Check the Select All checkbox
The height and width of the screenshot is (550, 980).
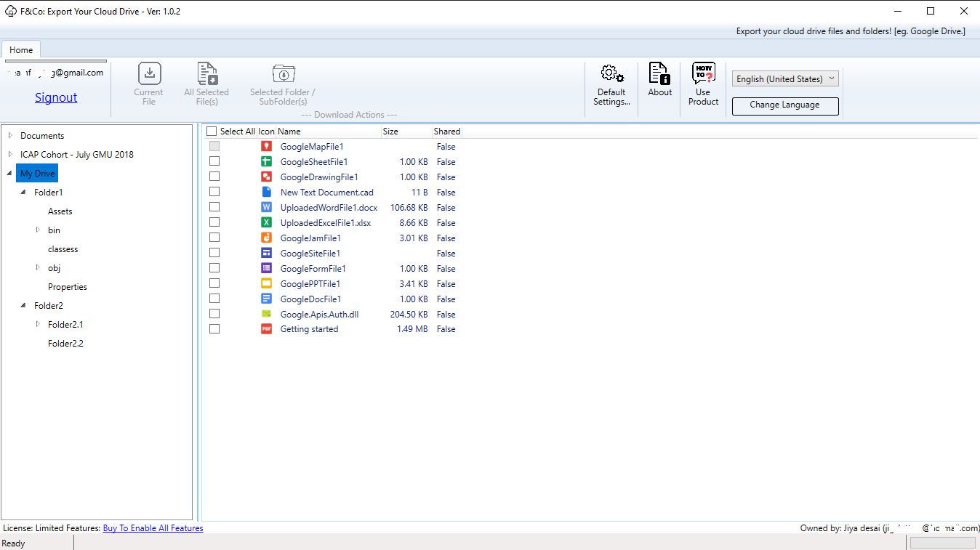coord(212,132)
